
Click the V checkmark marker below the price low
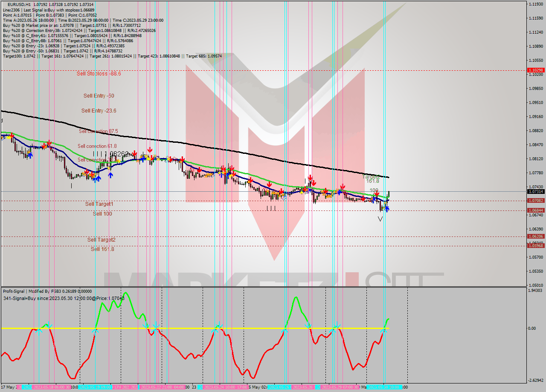pyautogui.click(x=380, y=219)
